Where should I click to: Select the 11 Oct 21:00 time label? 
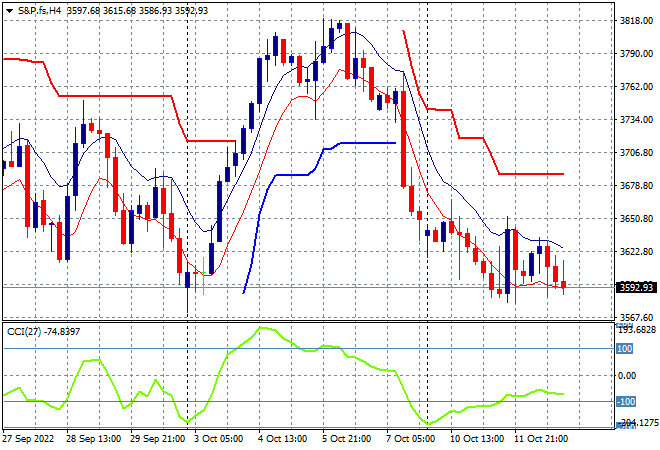[x=541, y=439]
